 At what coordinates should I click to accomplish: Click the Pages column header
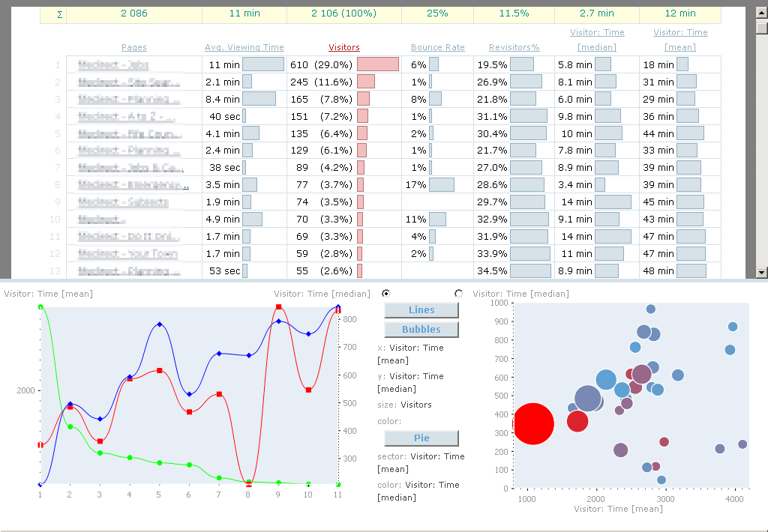134,47
